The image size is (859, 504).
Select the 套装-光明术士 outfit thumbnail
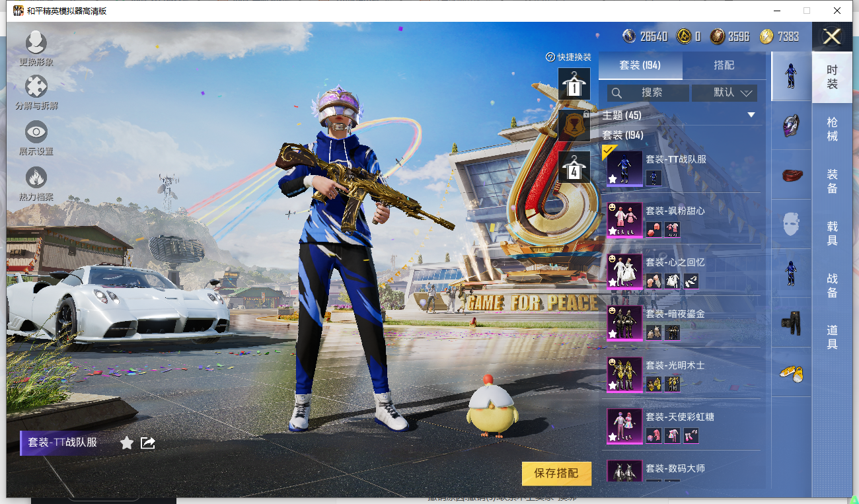(x=624, y=375)
